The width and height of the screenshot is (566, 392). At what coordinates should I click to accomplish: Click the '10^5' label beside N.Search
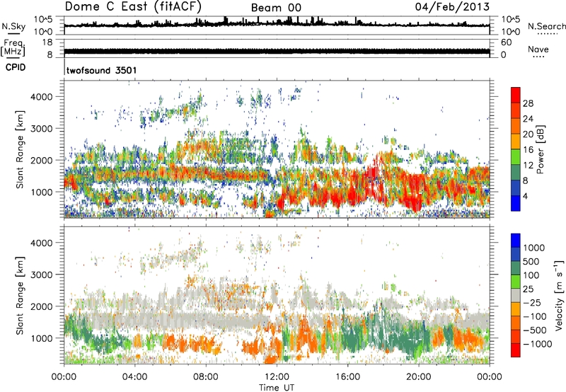tap(511, 19)
